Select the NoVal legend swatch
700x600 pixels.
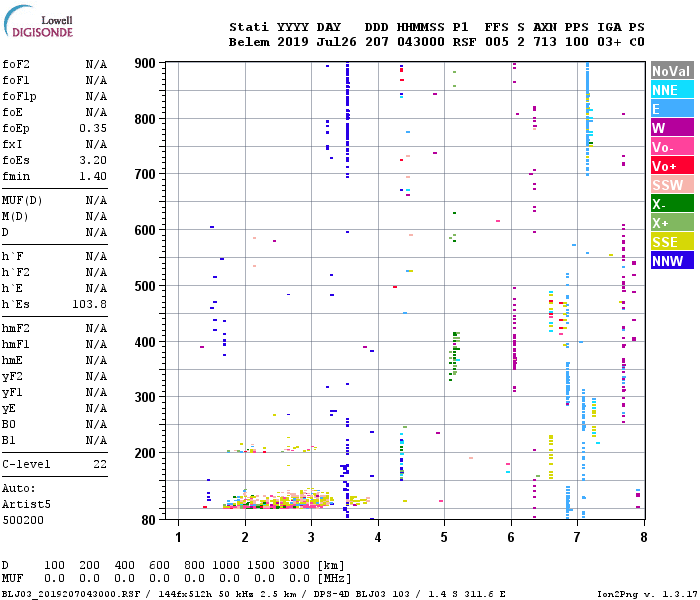pos(672,71)
